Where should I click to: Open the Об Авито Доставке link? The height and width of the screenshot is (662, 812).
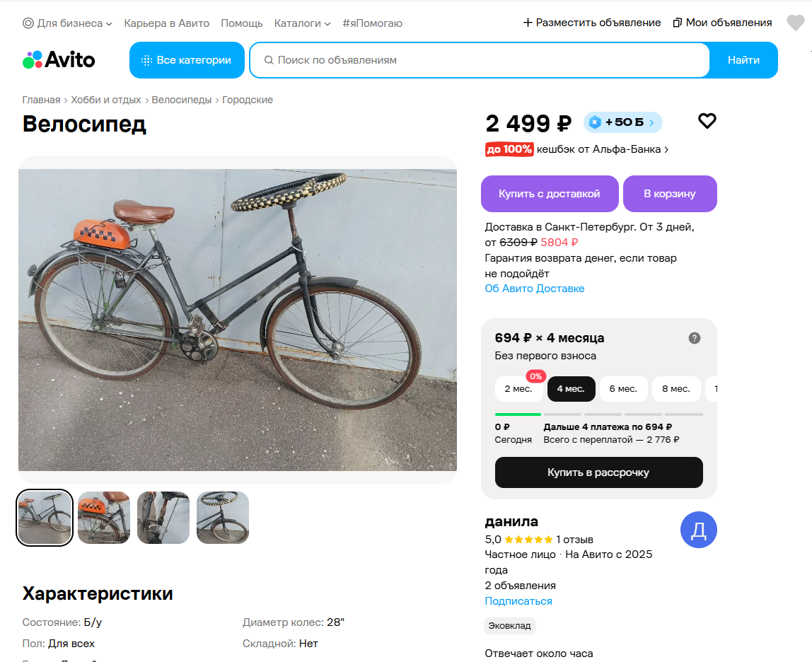tap(535, 289)
